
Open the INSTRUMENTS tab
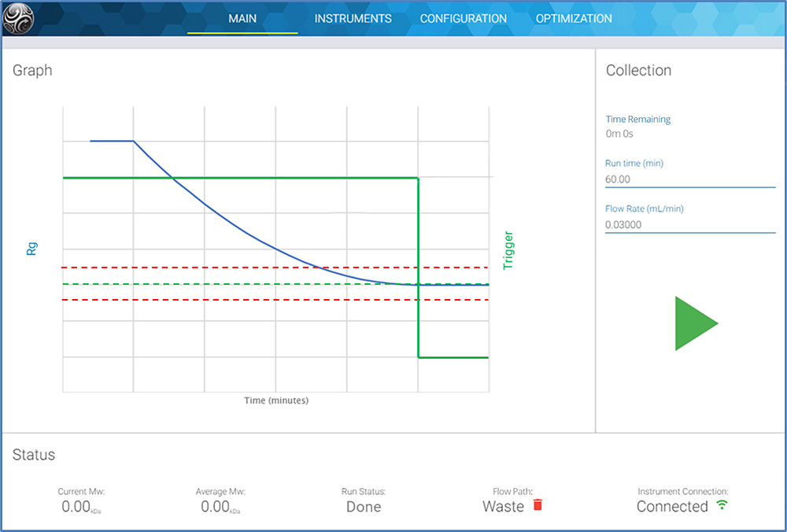point(353,18)
